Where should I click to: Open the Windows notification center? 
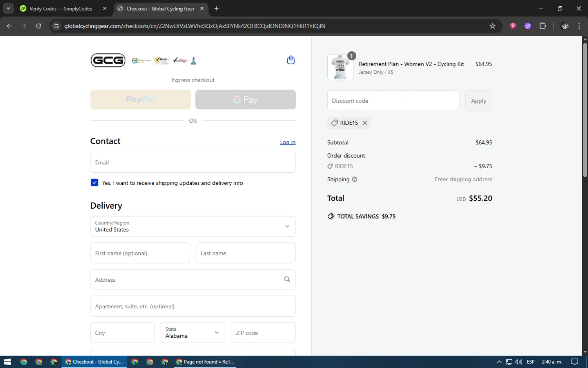coord(575,362)
